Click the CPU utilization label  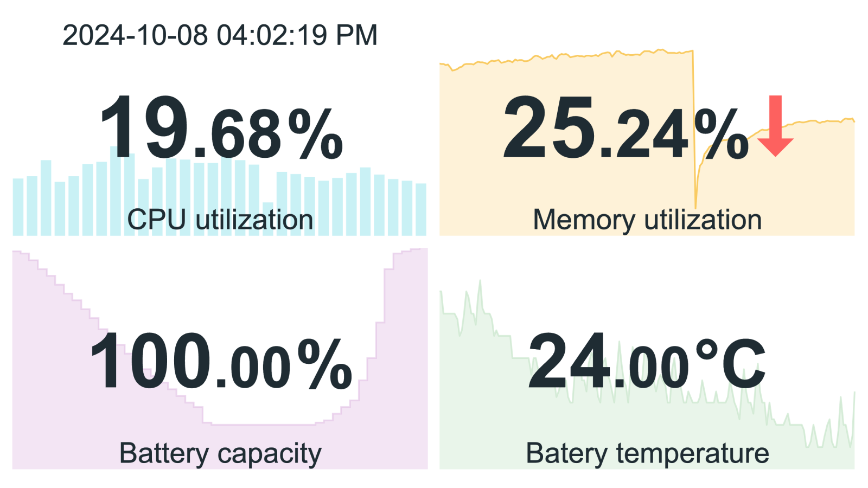[x=220, y=220]
